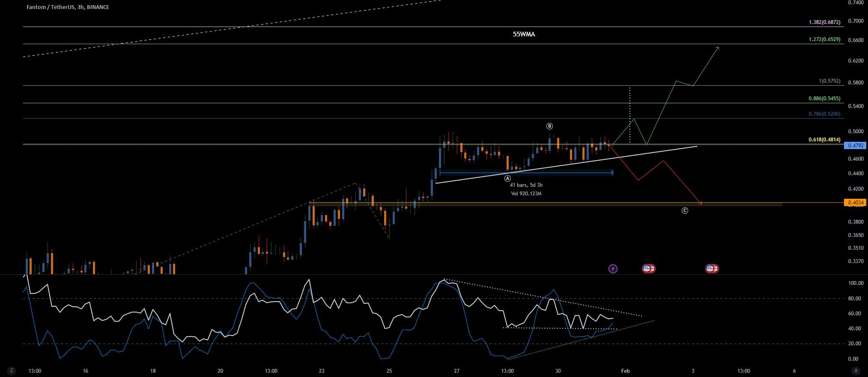
Task: Click the 6 date on the time axis
Action: coord(794,371)
